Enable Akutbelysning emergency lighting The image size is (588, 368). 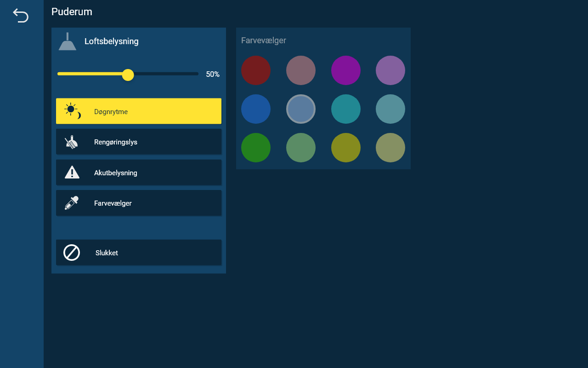tap(138, 172)
